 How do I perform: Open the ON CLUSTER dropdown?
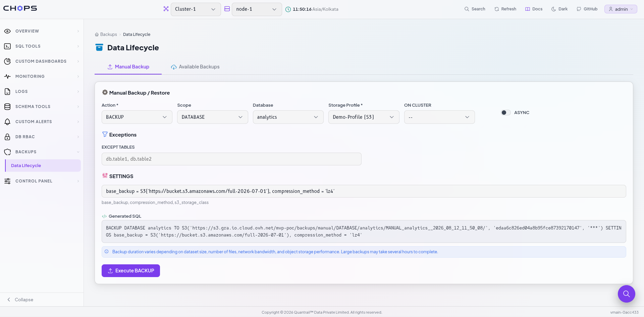tap(439, 117)
